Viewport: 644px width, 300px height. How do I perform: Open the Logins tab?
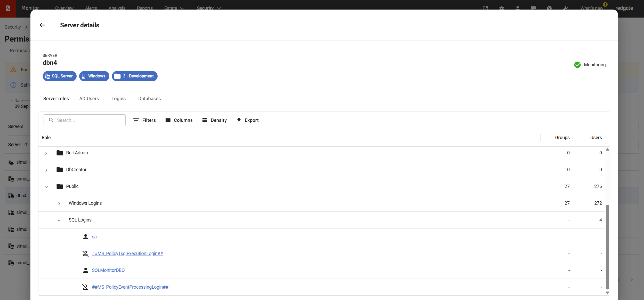(118, 99)
